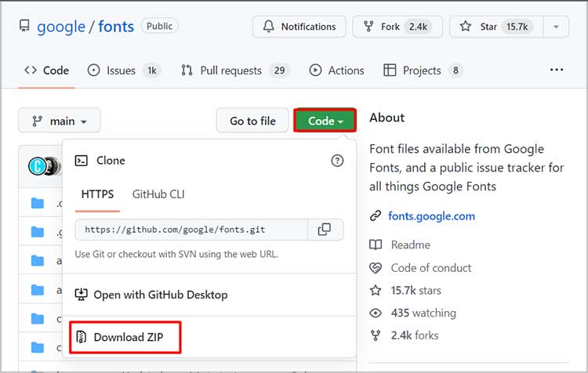The width and height of the screenshot is (588, 373).
Task: Click the contributor avatar with C logo
Action: coord(38,166)
